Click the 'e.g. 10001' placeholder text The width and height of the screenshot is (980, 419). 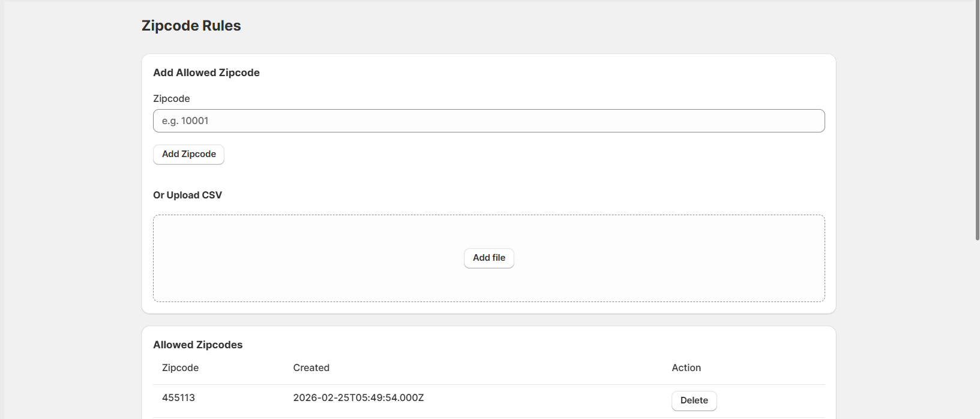(x=185, y=121)
